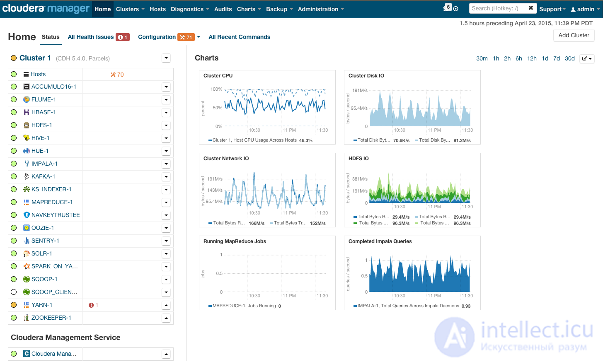Open the admin user menu
Image resolution: width=603 pixels, height=364 pixels.
(x=585, y=9)
